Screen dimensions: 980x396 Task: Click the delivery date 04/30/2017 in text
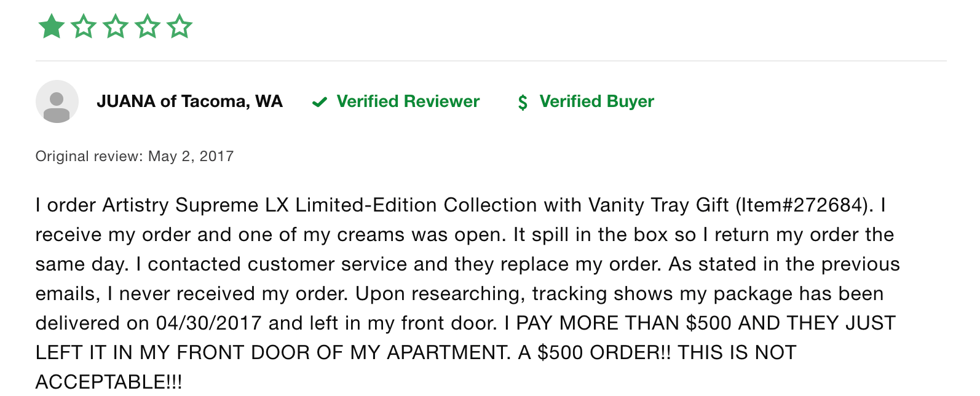209,323
